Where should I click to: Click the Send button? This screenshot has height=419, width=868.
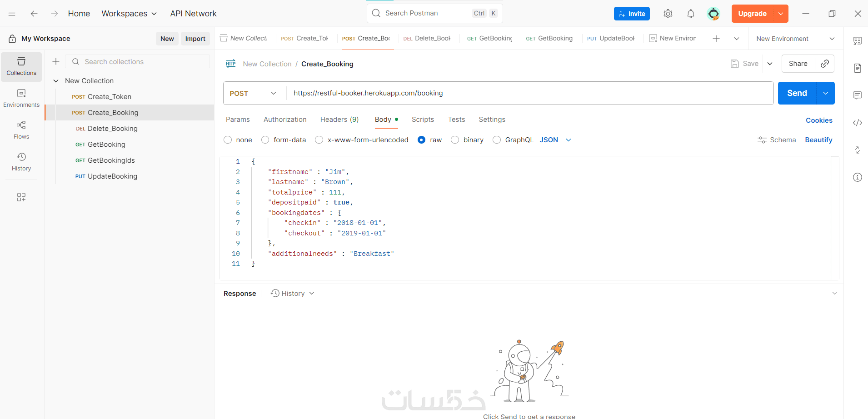point(797,93)
